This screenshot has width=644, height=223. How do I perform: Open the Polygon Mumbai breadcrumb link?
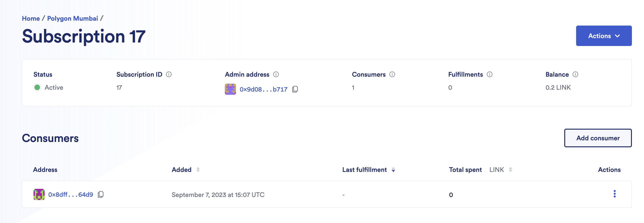73,18
